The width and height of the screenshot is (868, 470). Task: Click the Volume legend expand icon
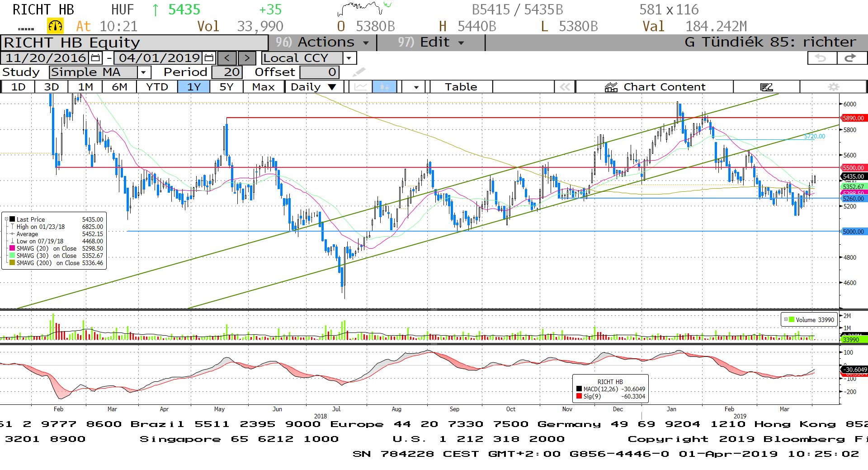coord(786,319)
